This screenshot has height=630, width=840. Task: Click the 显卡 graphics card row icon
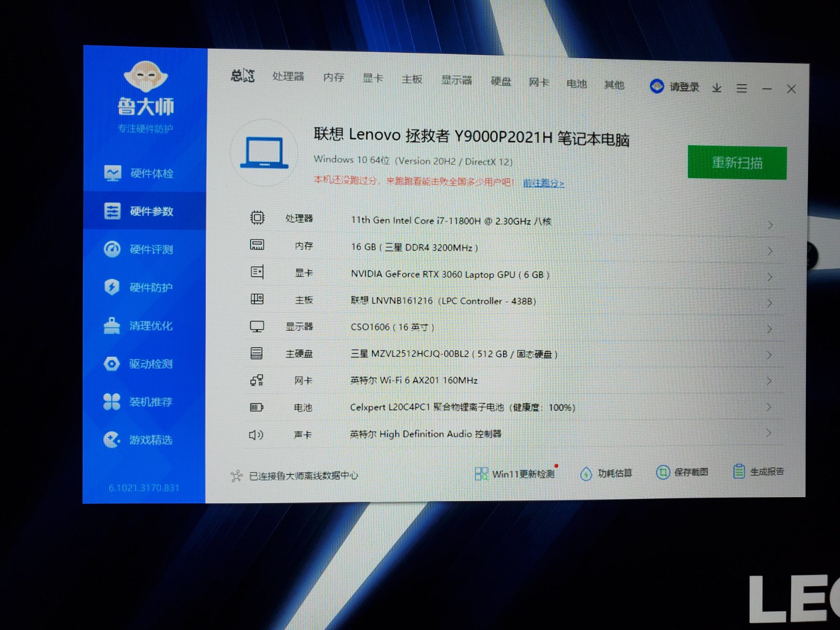pos(257,272)
